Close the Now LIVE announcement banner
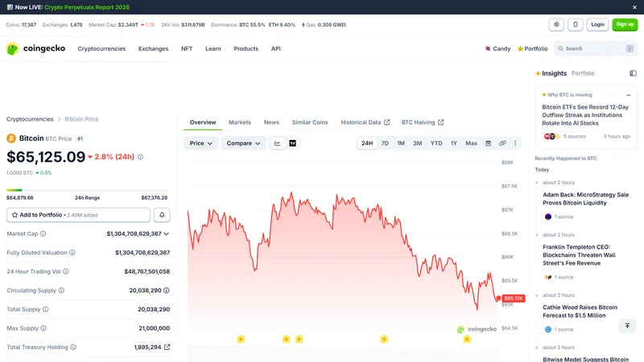The height and width of the screenshot is (362, 644). coord(634,7)
